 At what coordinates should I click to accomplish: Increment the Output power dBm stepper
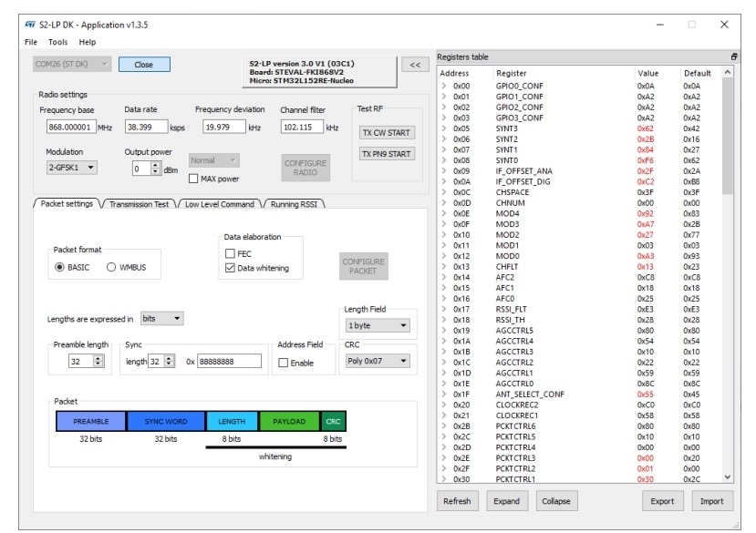pos(155,165)
